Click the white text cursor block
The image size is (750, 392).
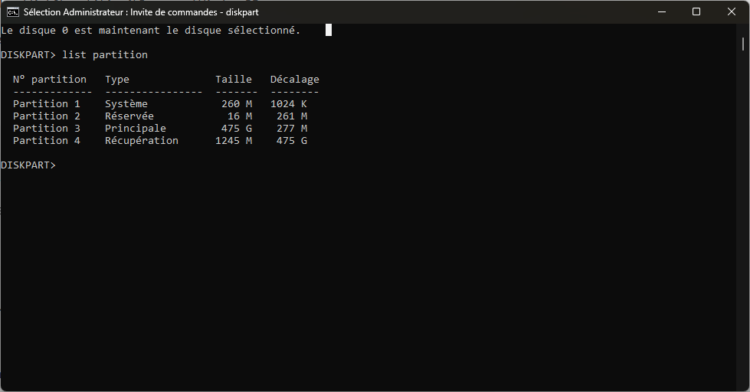point(329,30)
